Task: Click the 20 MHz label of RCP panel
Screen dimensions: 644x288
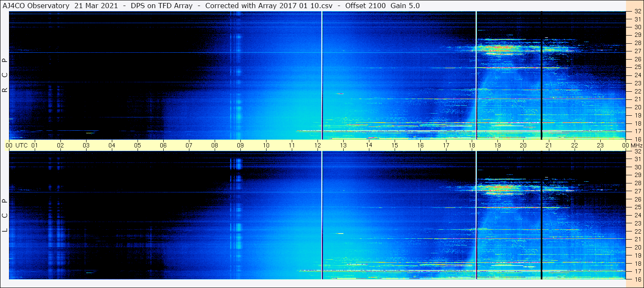Action: 637,107
